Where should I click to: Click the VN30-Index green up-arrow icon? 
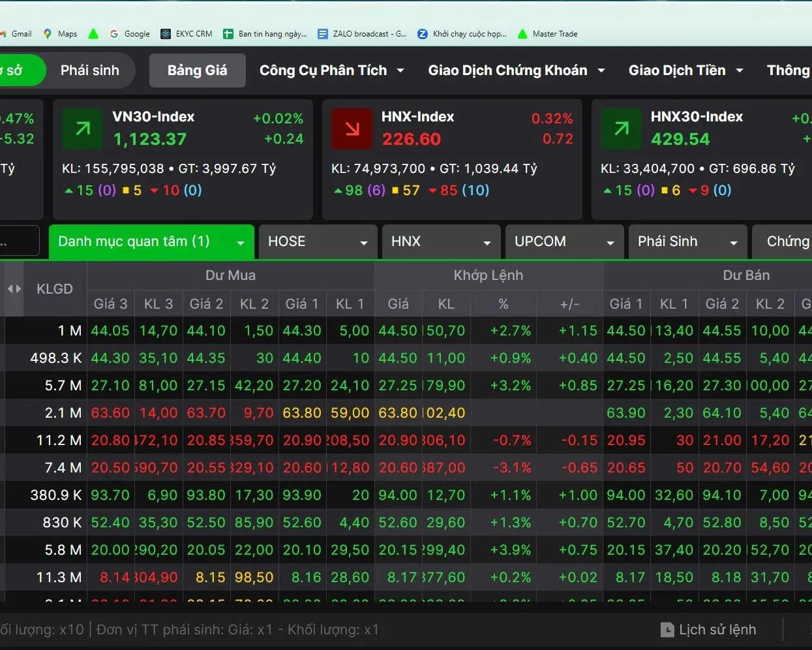tap(82, 129)
